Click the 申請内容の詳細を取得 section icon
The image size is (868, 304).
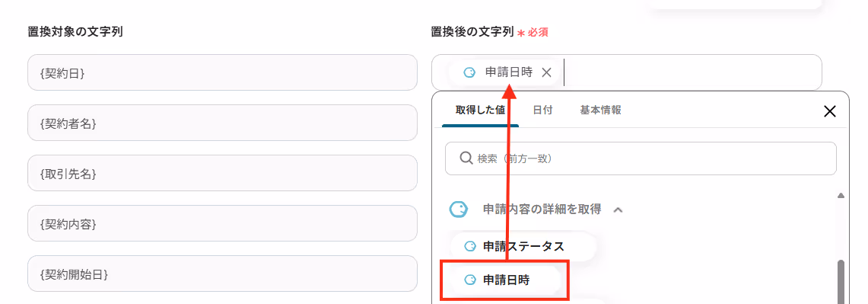(458, 209)
